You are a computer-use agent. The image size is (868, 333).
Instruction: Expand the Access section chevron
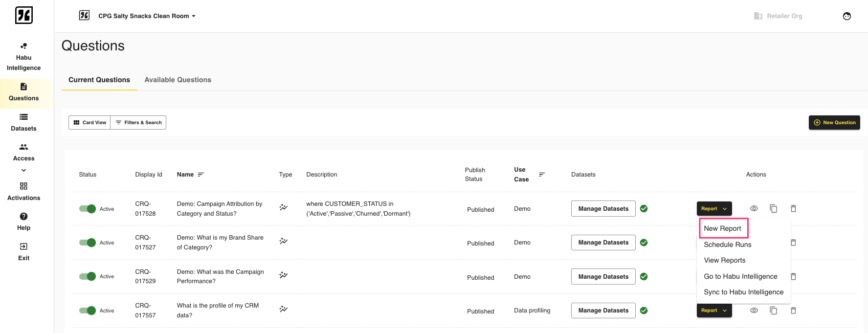point(23,170)
